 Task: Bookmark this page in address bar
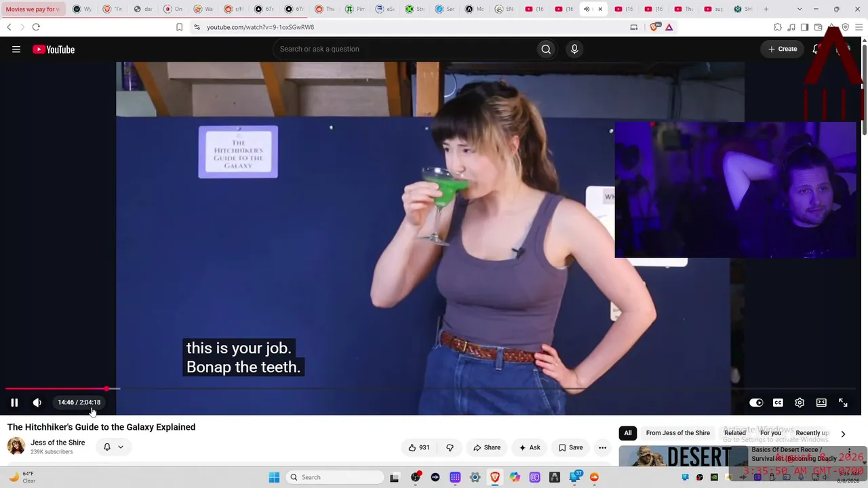coord(179,27)
